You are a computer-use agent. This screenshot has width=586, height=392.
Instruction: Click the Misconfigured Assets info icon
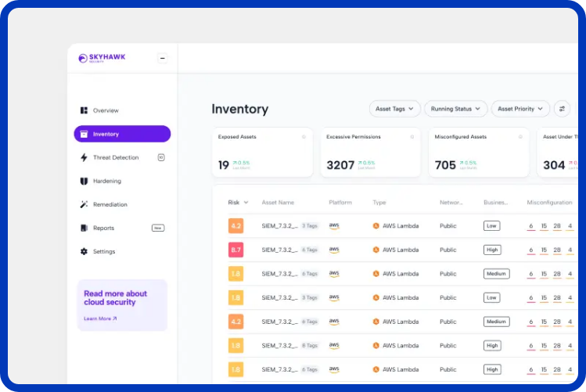point(520,137)
